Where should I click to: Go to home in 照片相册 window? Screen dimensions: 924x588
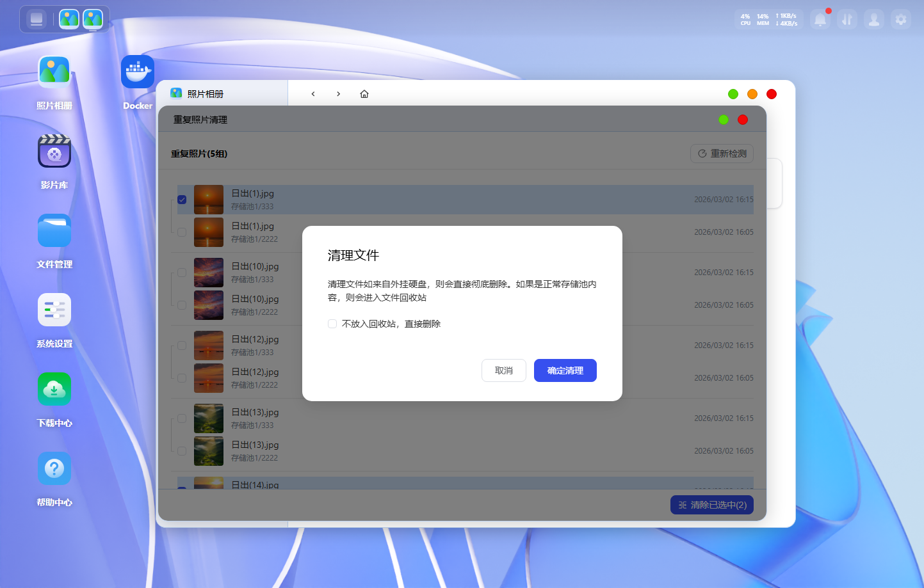click(364, 94)
